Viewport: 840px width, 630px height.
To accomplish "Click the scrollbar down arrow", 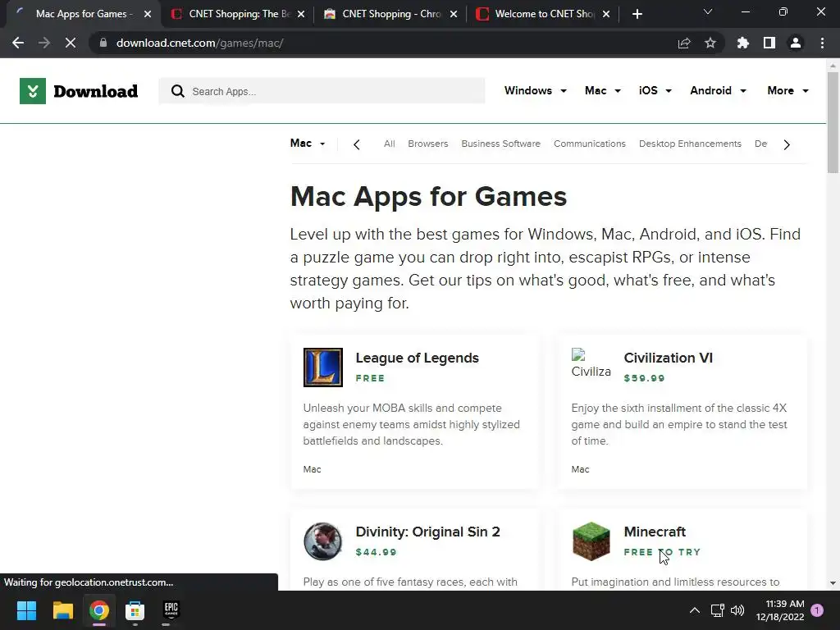I will (x=833, y=583).
